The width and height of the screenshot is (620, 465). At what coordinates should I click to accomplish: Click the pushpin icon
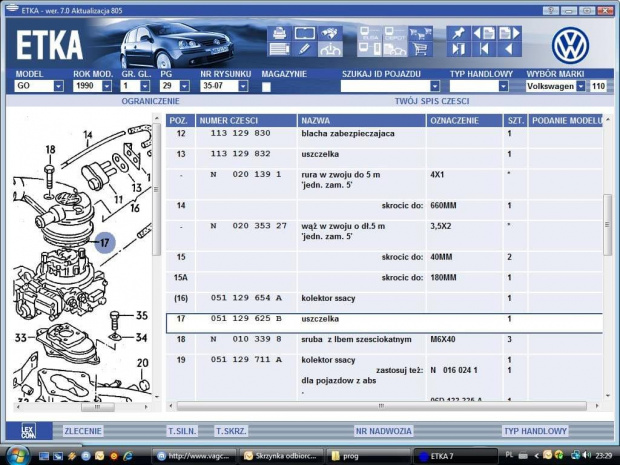point(459,33)
